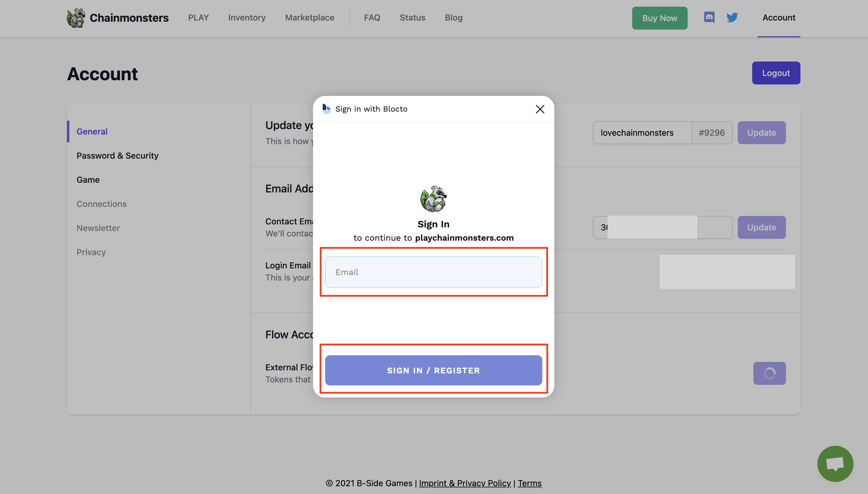Open the Privacy settings section
This screenshot has height=494, width=868.
(91, 252)
